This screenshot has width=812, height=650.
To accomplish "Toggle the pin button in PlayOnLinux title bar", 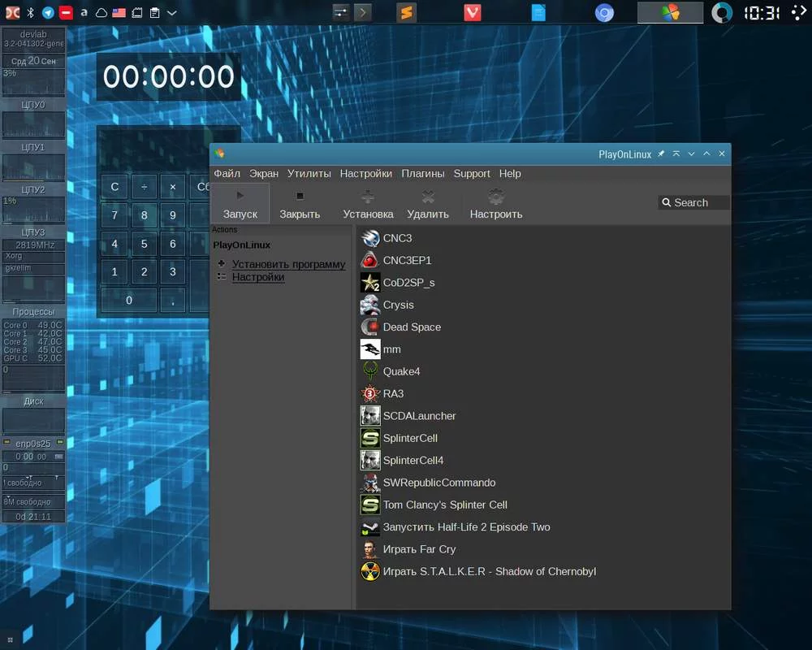I will click(661, 154).
